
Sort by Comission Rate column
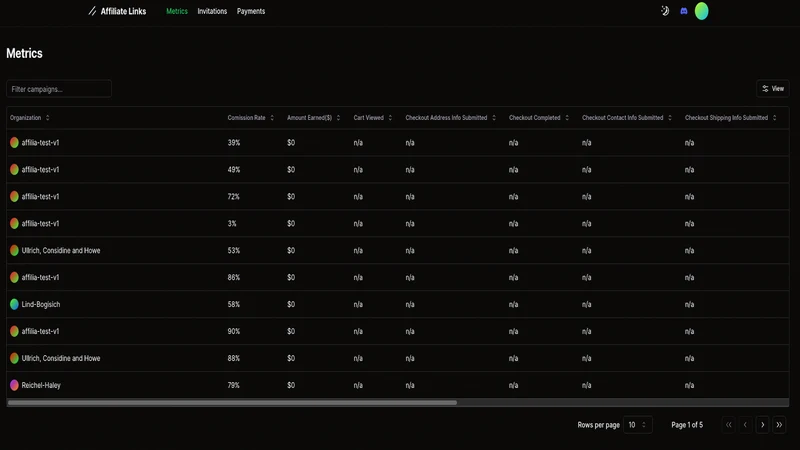[251, 118]
